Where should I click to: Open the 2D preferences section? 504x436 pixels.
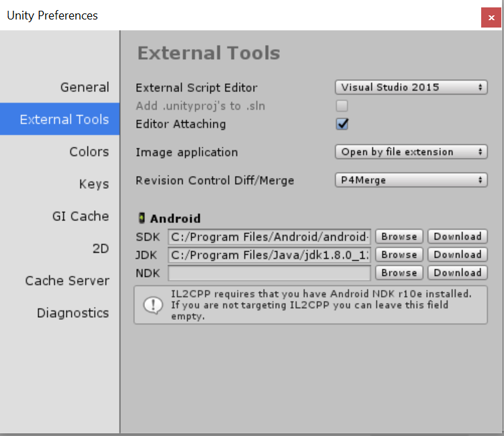coord(101,249)
